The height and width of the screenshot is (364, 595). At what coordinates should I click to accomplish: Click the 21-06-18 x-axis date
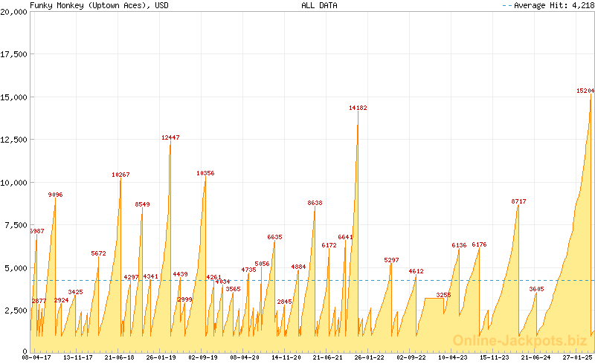pyautogui.click(x=120, y=357)
